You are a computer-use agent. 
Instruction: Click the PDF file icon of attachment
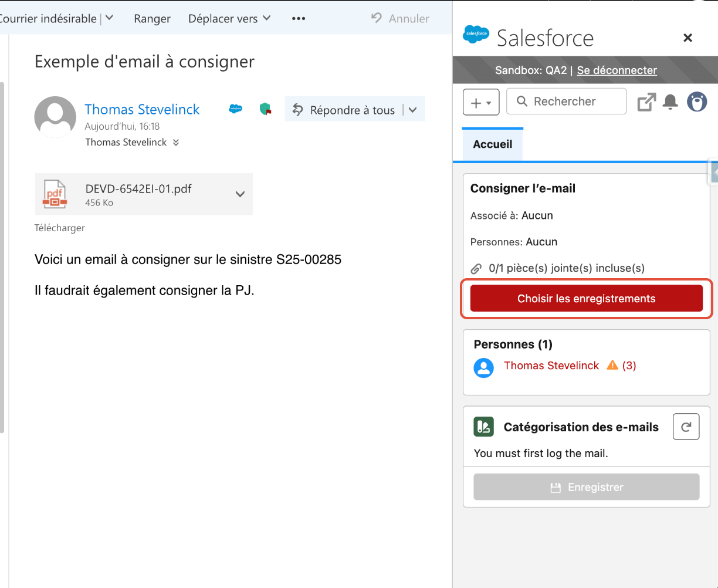point(55,194)
